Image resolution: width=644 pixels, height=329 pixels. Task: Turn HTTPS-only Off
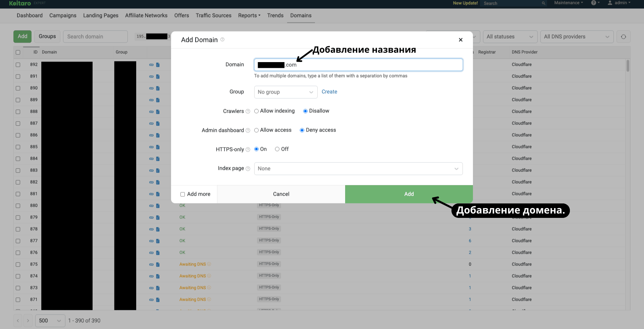277,149
